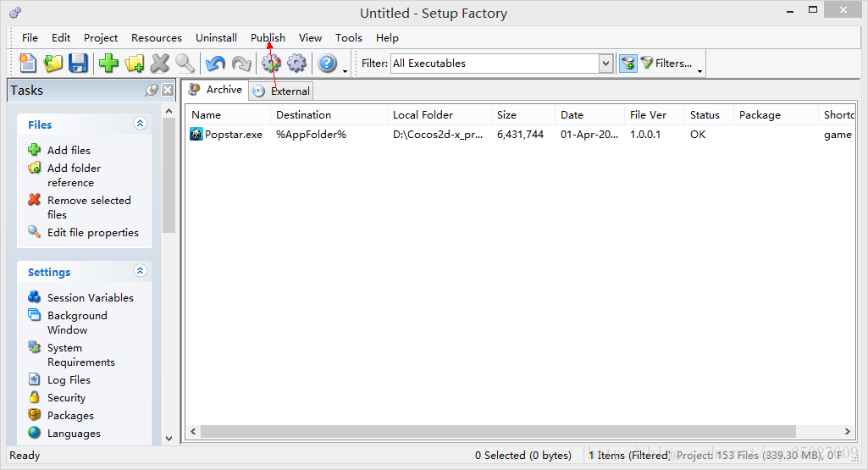Open the Project menu

tap(101, 37)
